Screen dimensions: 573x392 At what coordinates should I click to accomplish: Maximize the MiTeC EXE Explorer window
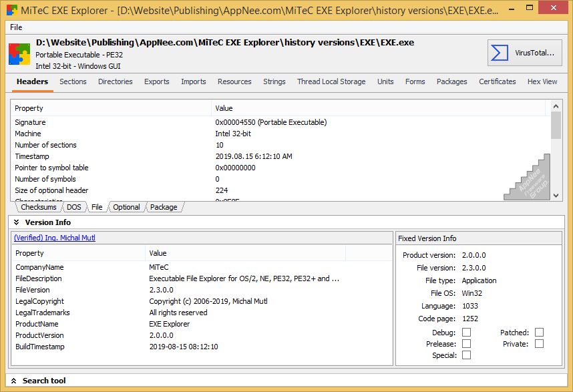[530, 7]
